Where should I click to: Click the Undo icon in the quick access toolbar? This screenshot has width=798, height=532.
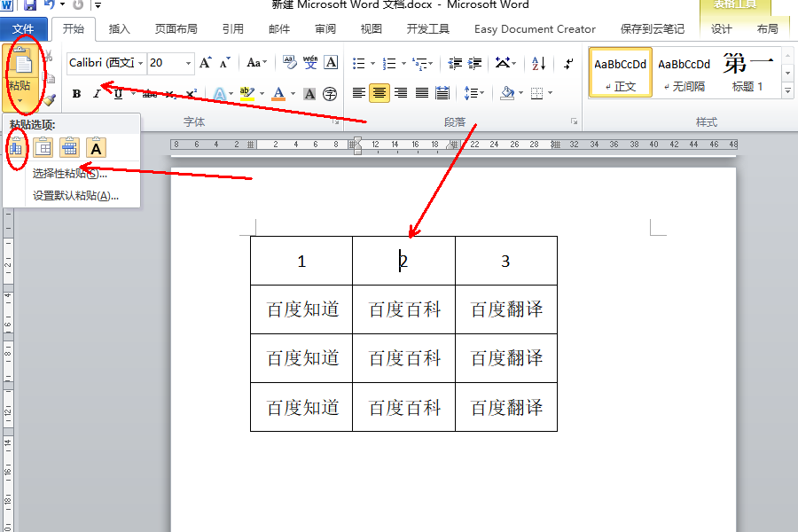(50, 5)
